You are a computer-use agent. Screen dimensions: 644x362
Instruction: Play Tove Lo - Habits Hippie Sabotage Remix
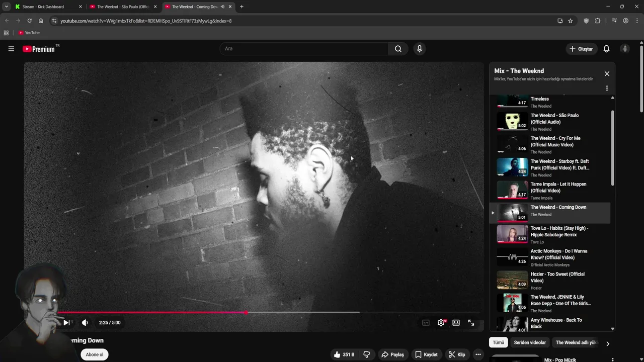point(549,234)
